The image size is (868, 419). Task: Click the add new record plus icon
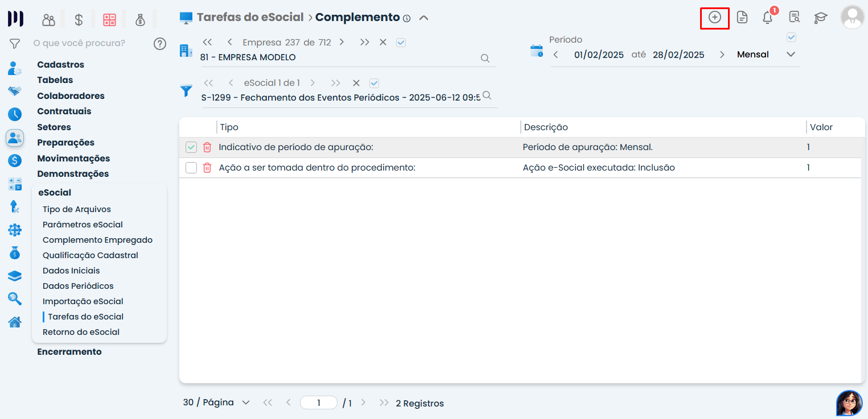coord(714,18)
